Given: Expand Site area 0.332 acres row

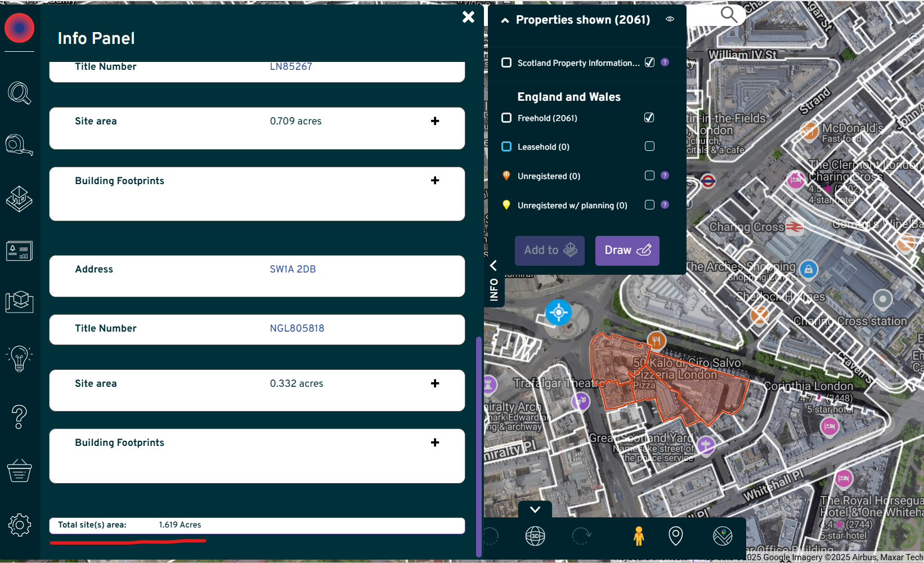Looking at the screenshot, I should 434,383.
